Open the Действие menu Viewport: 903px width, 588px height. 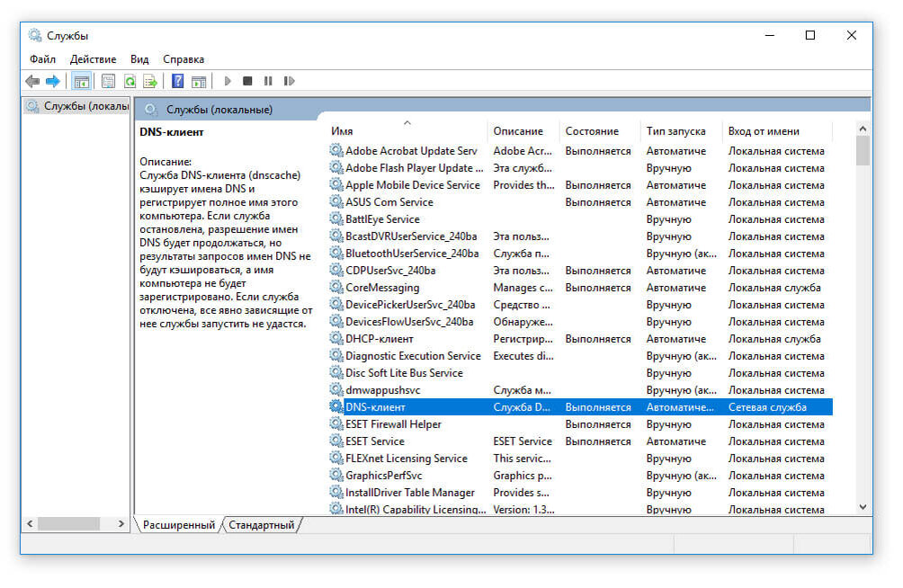[x=93, y=59]
